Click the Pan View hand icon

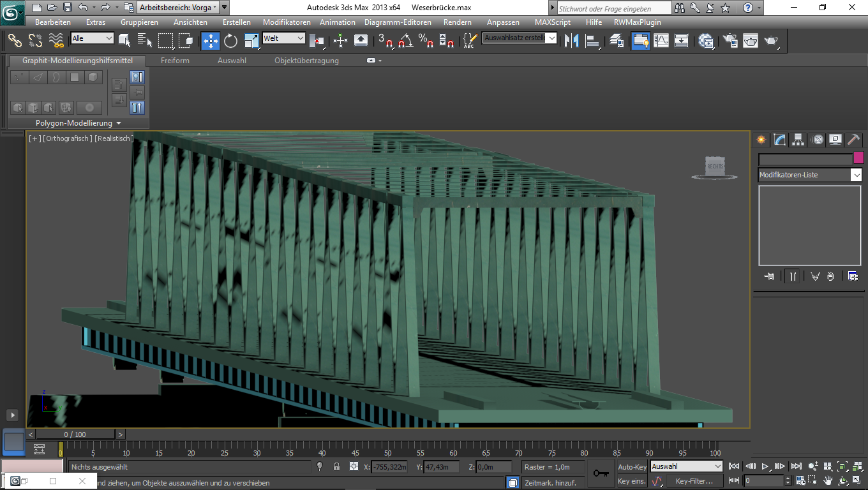(x=828, y=480)
